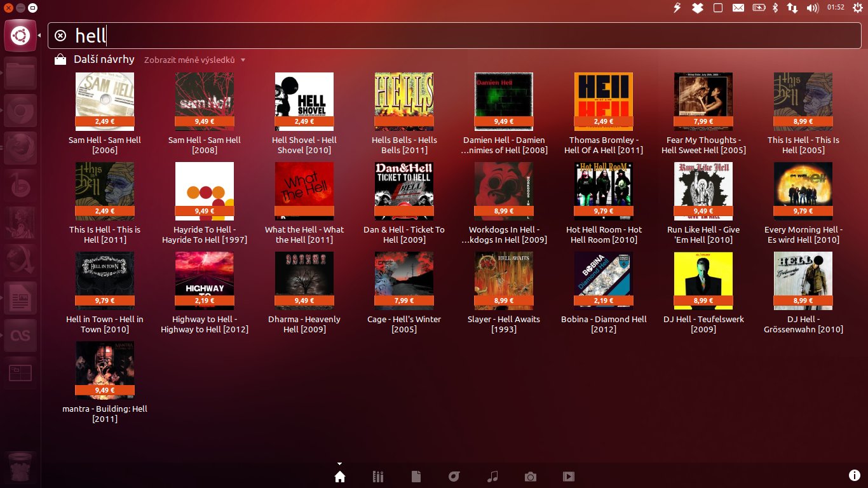
Task: Select Hell Shovel [2010] album cover
Action: [x=304, y=102]
